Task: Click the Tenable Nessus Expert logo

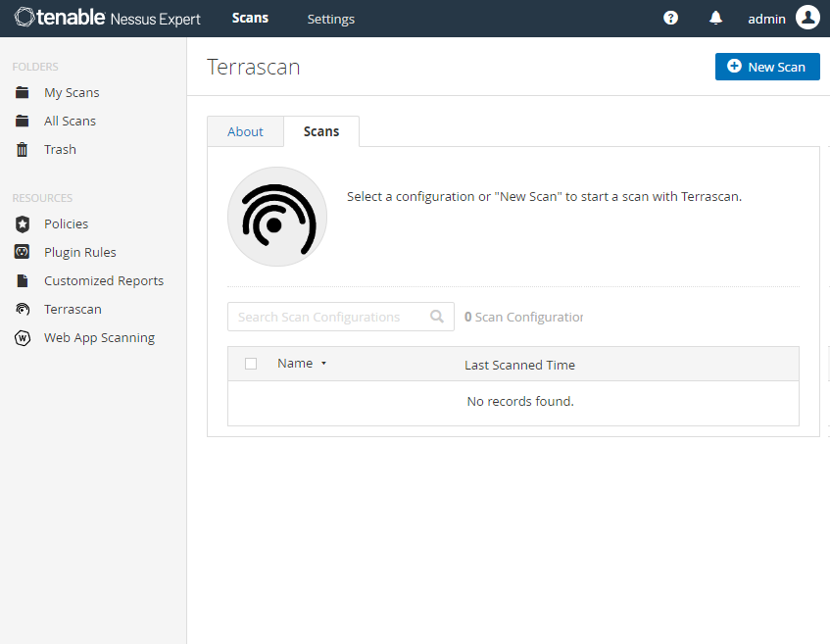Action: point(107,18)
